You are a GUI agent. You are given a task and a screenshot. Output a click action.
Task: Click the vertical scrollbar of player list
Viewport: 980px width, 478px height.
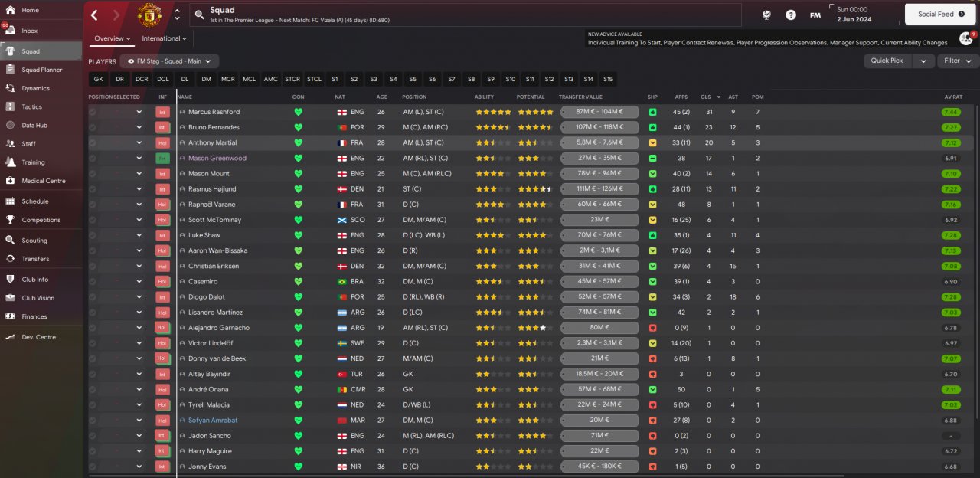[x=977, y=260]
